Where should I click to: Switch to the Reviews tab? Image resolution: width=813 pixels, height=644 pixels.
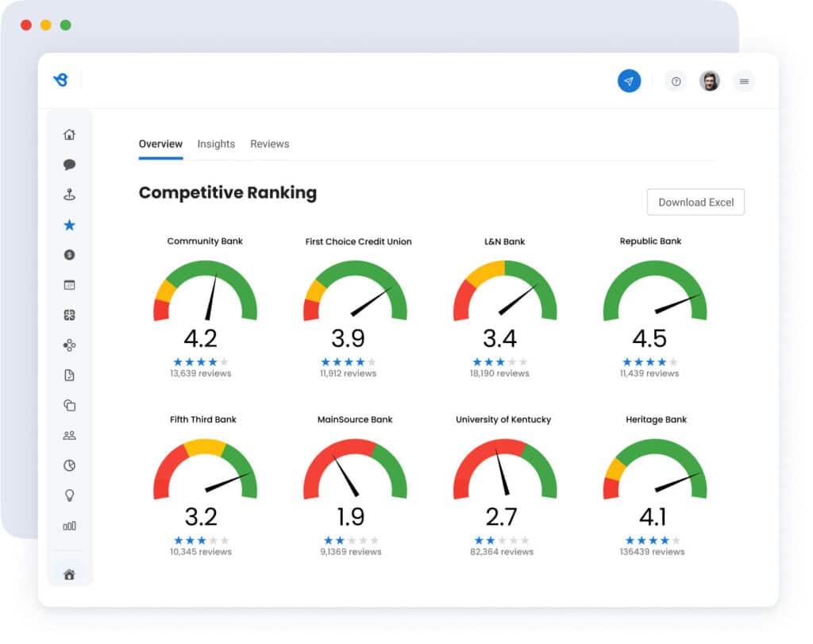pyautogui.click(x=270, y=145)
